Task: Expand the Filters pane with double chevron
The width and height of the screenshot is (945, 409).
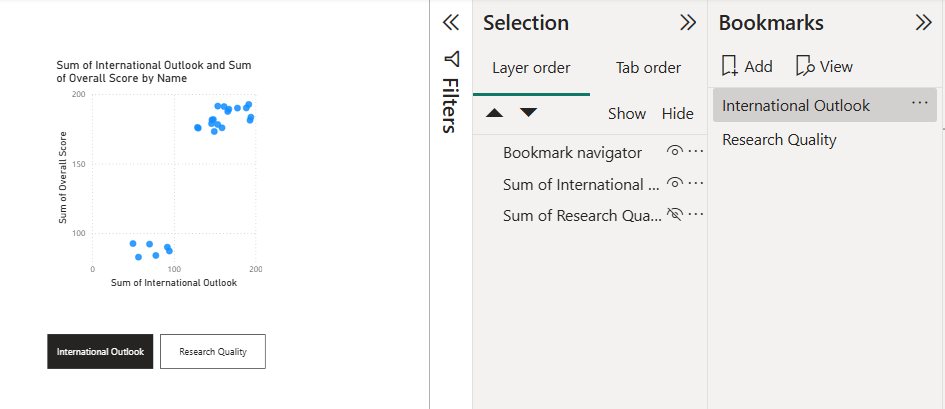Action: (x=451, y=23)
